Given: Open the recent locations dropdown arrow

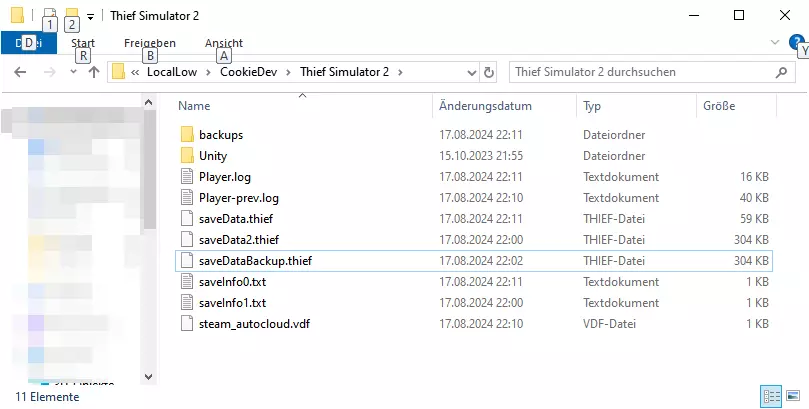Looking at the screenshot, I should point(73,72).
